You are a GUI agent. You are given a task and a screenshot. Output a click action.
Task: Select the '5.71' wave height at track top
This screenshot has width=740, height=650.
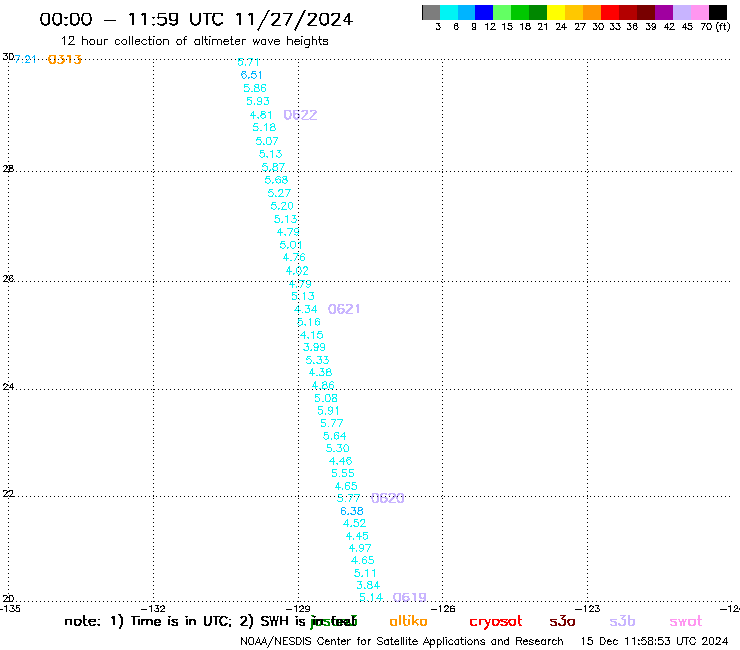[x=248, y=62]
